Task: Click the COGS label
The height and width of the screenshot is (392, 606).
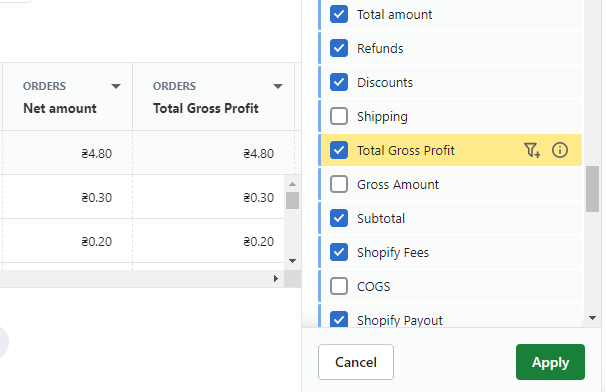Action: (373, 286)
